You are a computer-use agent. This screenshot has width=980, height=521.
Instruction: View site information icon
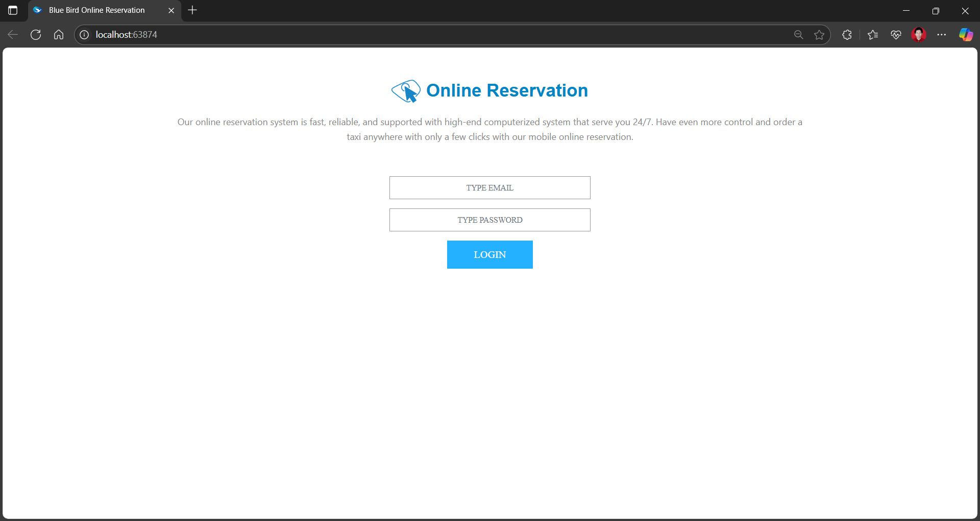pyautogui.click(x=84, y=35)
